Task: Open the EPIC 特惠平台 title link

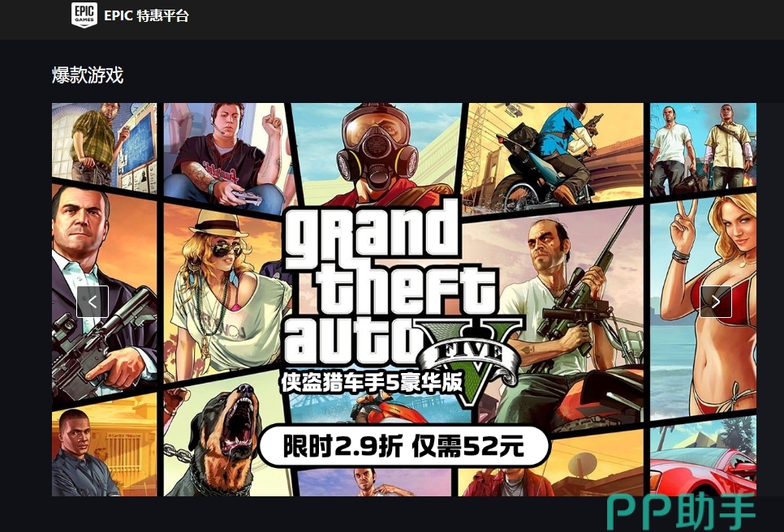Action: point(146,15)
